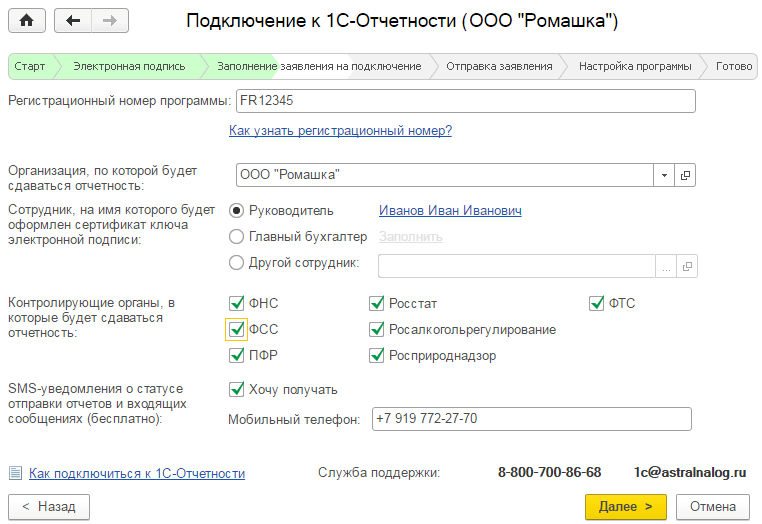
Task: Click the mobile phone input field
Action: click(x=530, y=419)
